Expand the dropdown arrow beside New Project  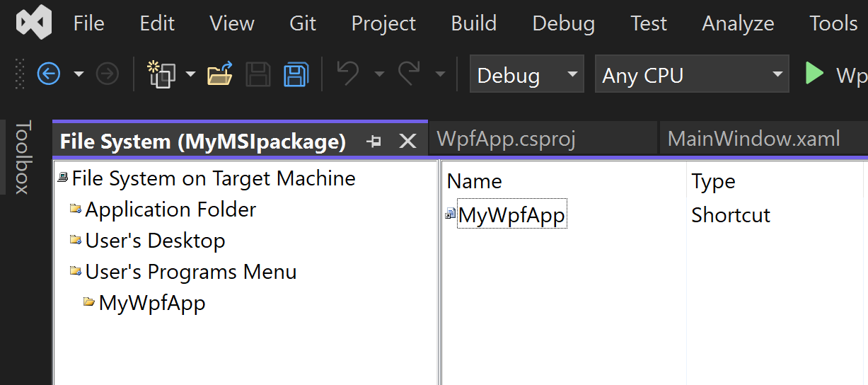(x=190, y=74)
